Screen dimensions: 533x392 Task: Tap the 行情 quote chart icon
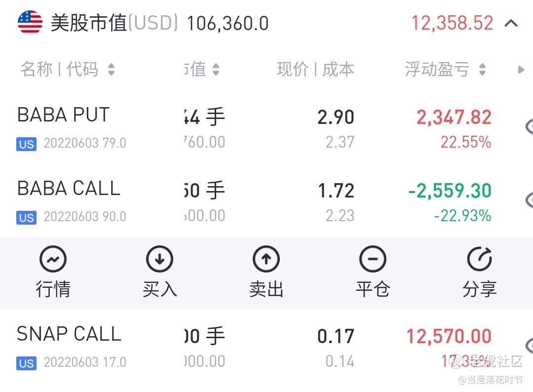click(53, 259)
